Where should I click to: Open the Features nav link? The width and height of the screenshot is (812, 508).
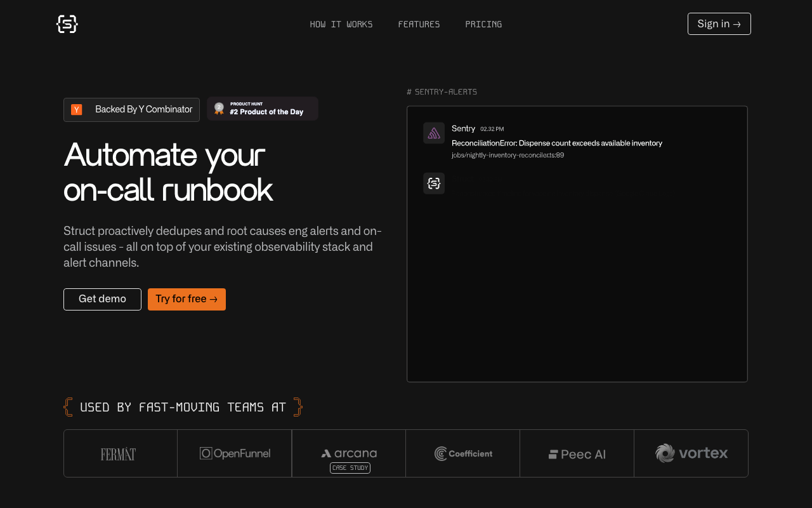pos(419,24)
